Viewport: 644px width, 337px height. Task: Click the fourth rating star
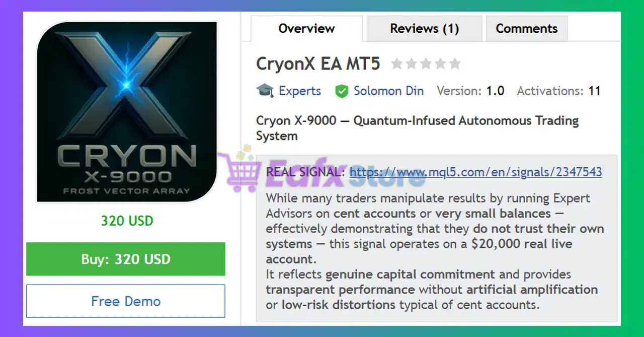pyautogui.click(x=440, y=64)
